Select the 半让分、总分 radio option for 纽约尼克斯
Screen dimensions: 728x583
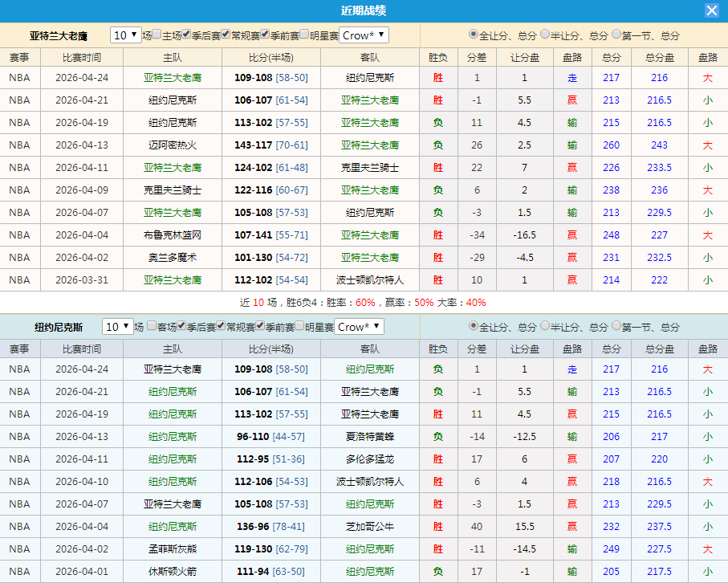point(543,326)
